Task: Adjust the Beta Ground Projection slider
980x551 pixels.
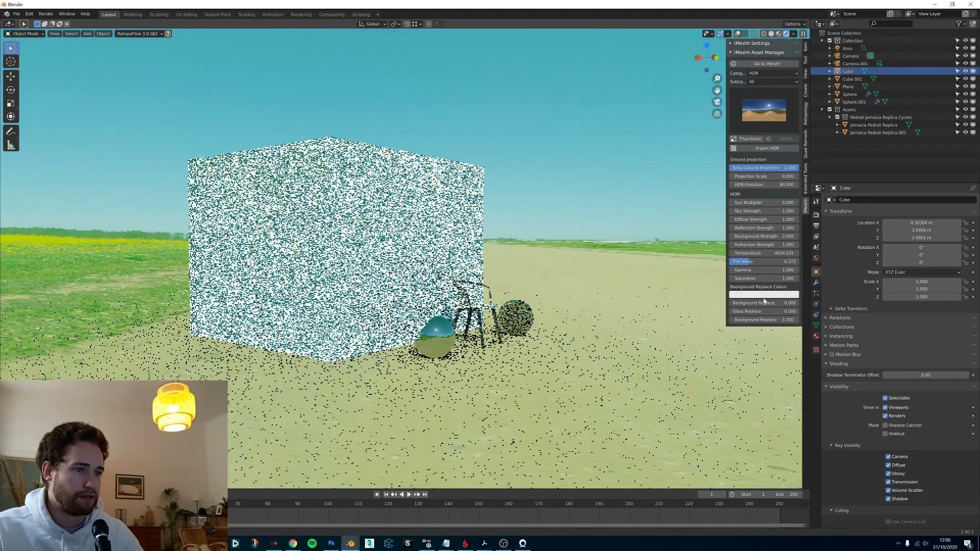Action: (764, 168)
